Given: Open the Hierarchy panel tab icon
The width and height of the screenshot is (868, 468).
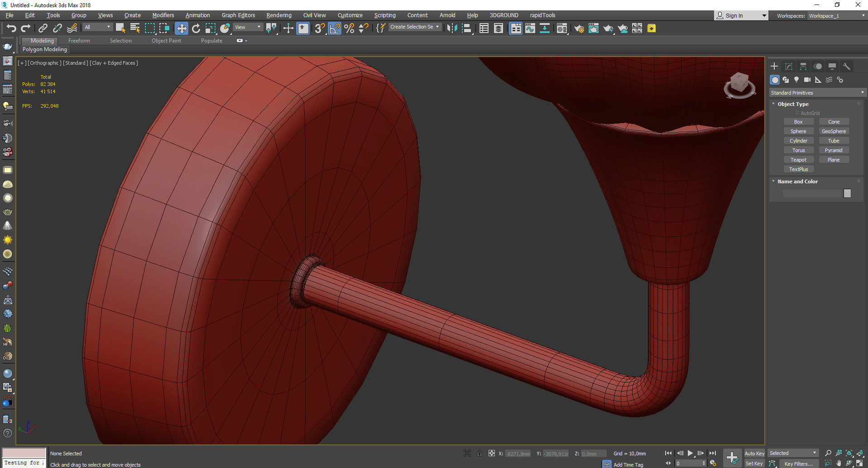Looking at the screenshot, I should coord(803,67).
